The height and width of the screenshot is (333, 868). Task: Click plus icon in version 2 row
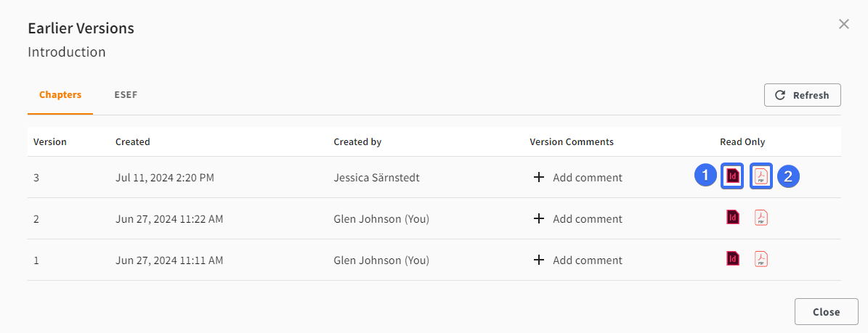[x=539, y=219]
